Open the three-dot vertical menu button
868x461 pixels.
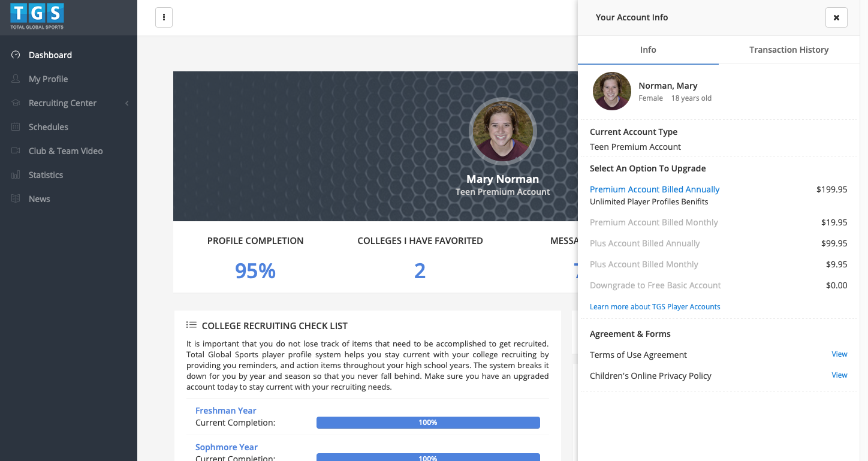164,17
